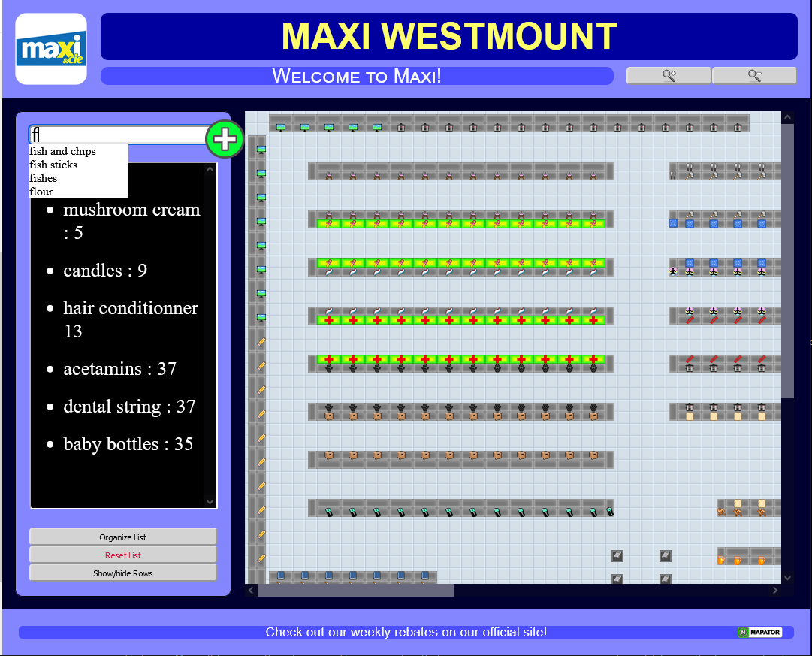Click first pencil icon in left column

[x=261, y=341]
